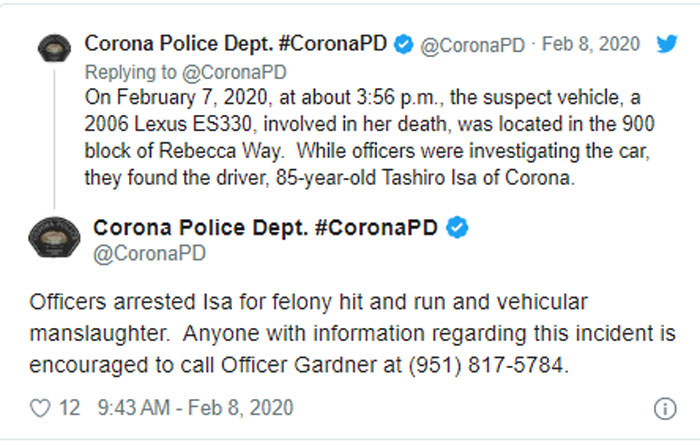Image resolution: width=700 pixels, height=445 pixels.
Task: Click the heart like icon
Action: pos(40,408)
